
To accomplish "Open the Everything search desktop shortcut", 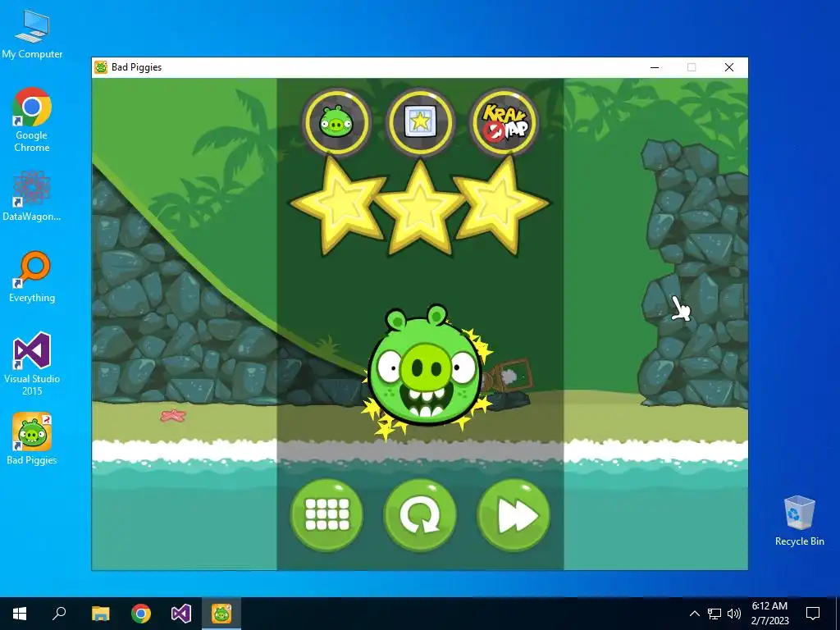I will (32, 277).
